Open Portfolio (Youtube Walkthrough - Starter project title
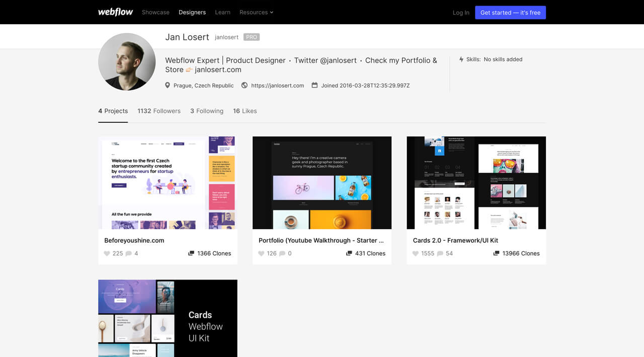The width and height of the screenshot is (644, 357). 321,240
